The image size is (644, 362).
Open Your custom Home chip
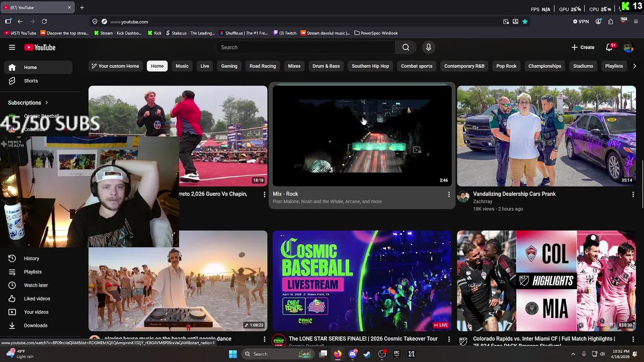point(115,66)
